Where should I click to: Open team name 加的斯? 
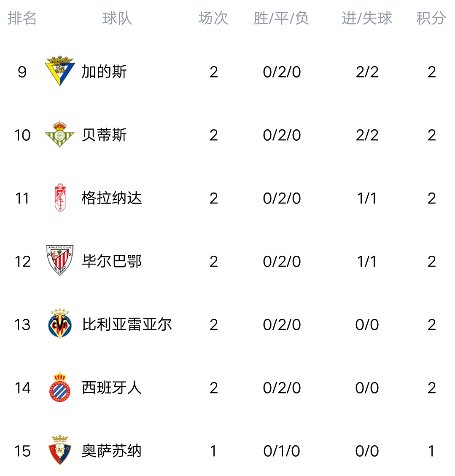click(104, 72)
